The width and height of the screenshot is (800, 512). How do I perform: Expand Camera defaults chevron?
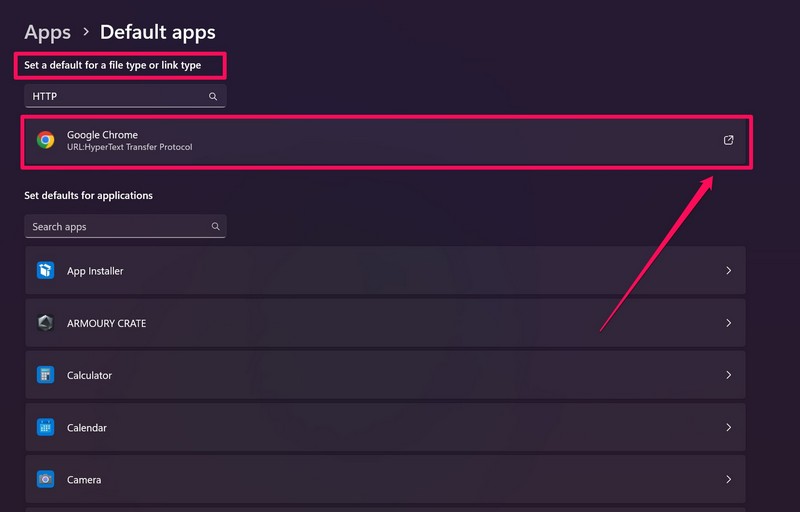tap(728, 479)
